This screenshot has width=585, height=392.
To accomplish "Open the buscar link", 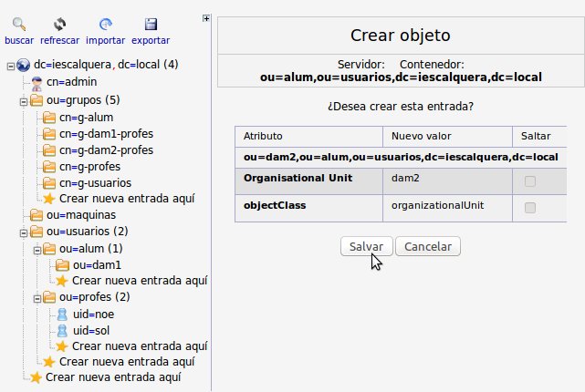I will click(x=19, y=40).
